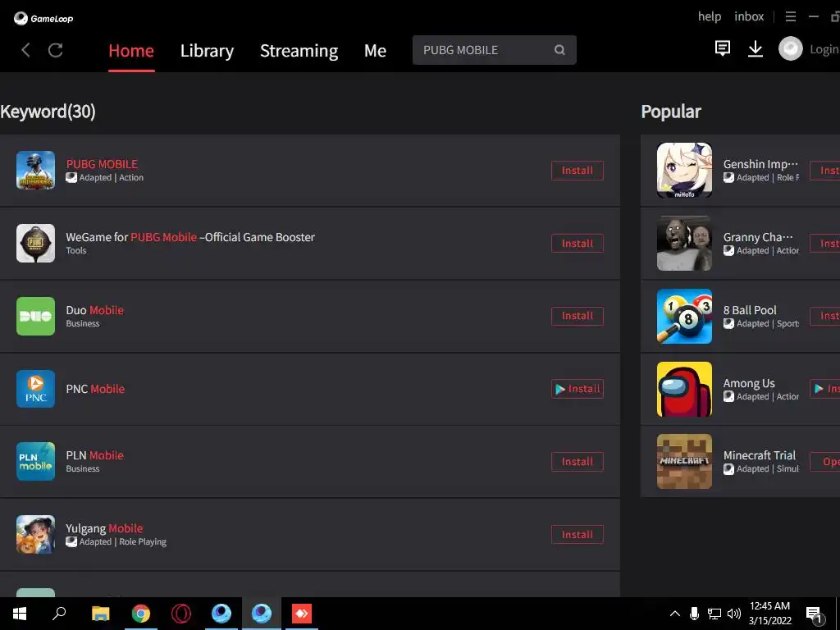Click the Yulgang Mobile result title
Image resolution: width=840 pixels, height=630 pixels.
tap(104, 528)
